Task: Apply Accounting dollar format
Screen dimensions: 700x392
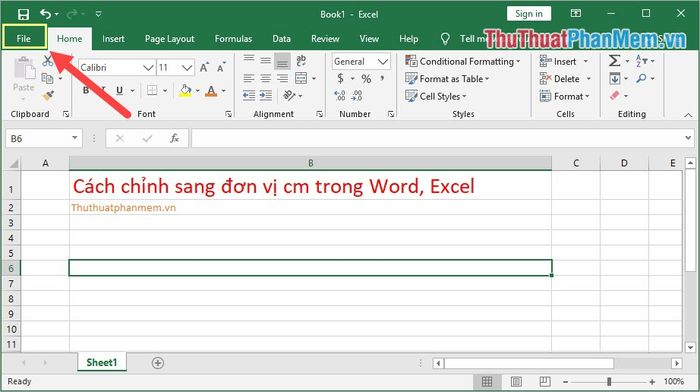Action: [340, 79]
